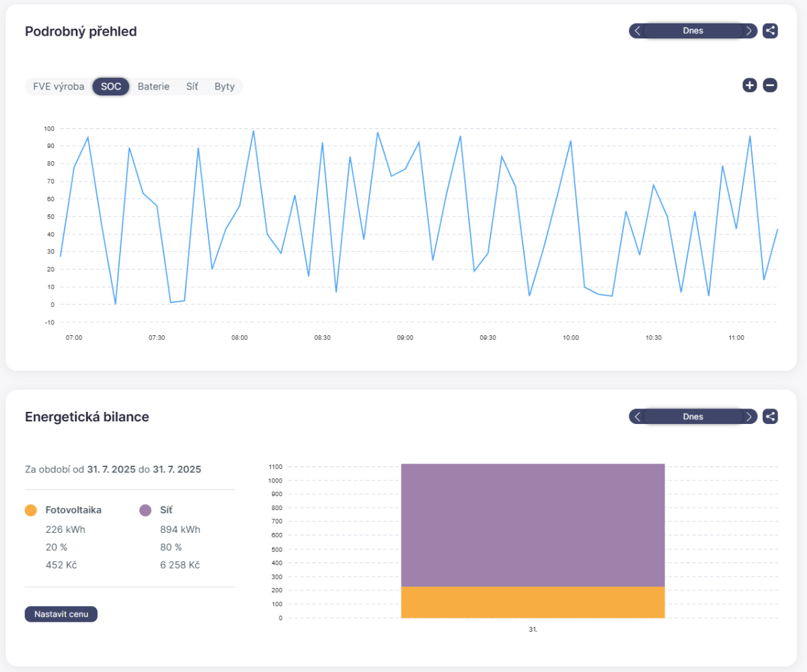
Task: Toggle the purple Síť legend dot
Action: (145, 510)
